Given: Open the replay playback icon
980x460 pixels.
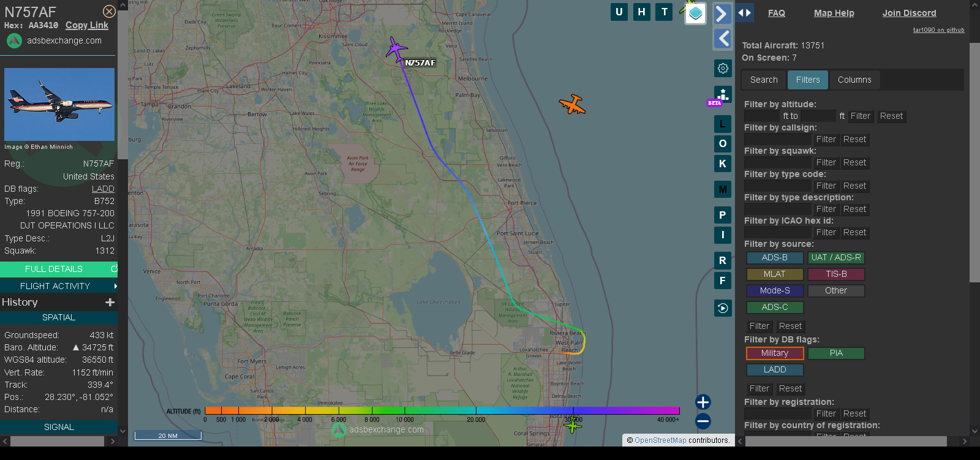Looking at the screenshot, I should point(723,308).
